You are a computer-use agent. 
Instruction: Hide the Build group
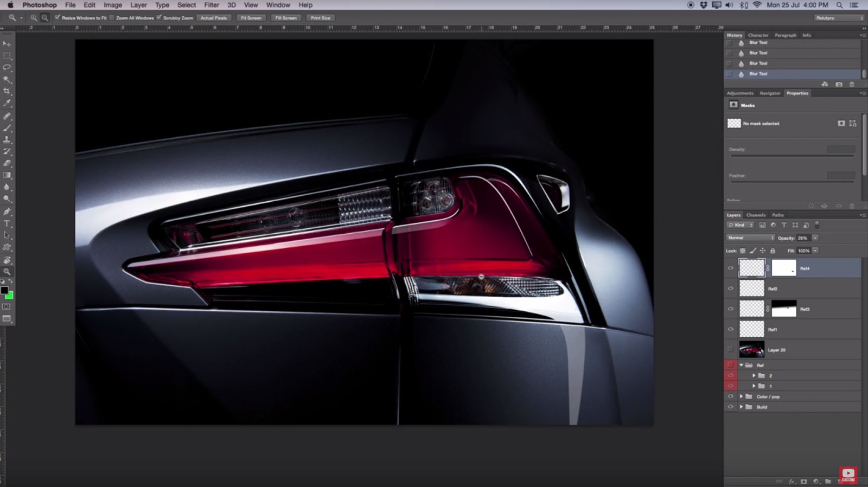[730, 407]
